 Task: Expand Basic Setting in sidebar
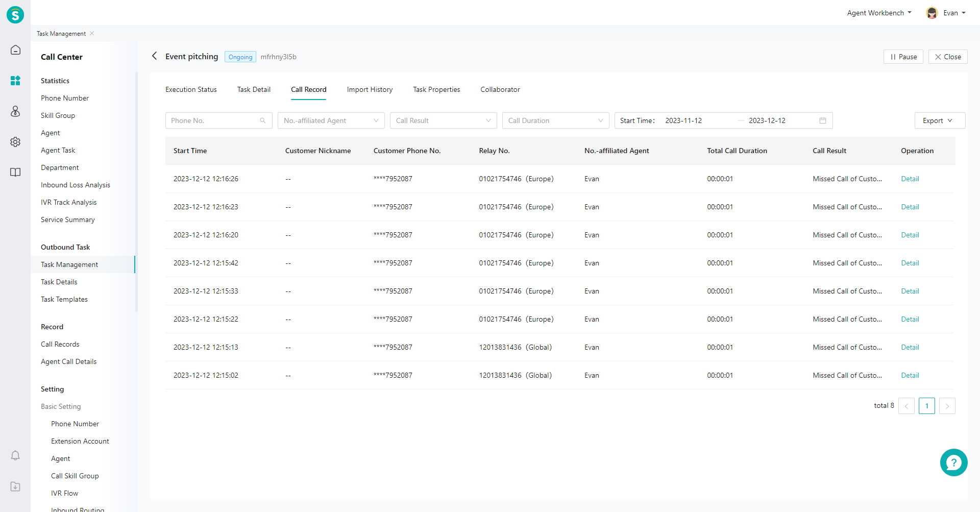pyautogui.click(x=61, y=406)
